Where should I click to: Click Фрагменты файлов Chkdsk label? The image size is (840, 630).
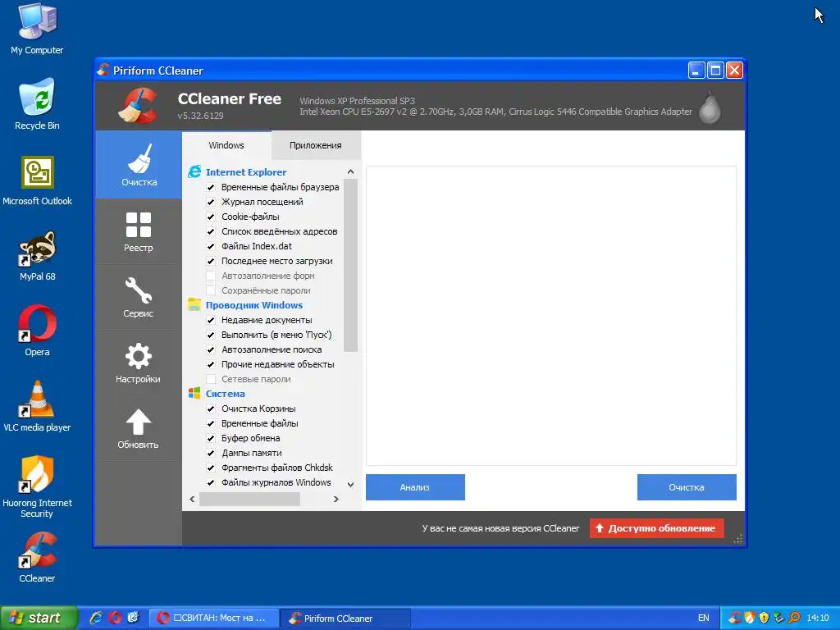277,468
